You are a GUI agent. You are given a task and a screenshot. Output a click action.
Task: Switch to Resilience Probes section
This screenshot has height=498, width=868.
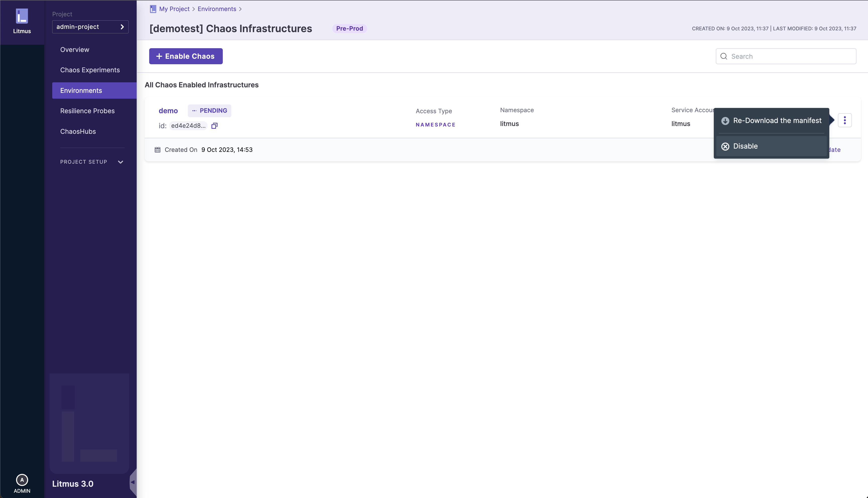tap(87, 111)
